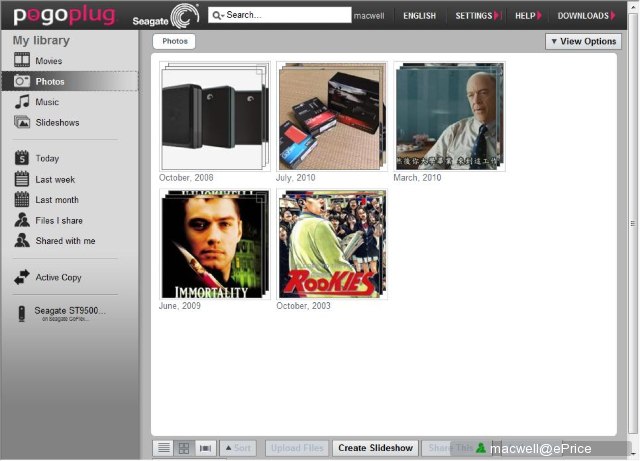640x461 pixels.
Task: Open Music library section
Action: point(47,102)
